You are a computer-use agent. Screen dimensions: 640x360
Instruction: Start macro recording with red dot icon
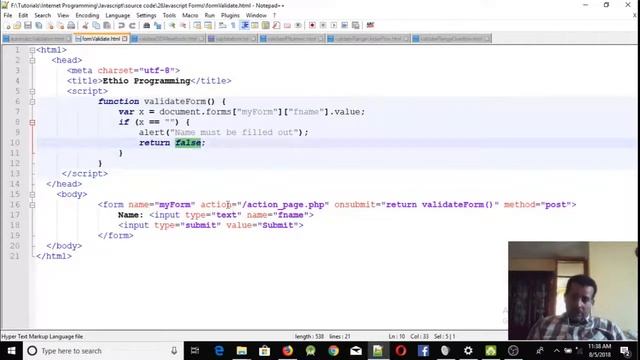pos(312,25)
